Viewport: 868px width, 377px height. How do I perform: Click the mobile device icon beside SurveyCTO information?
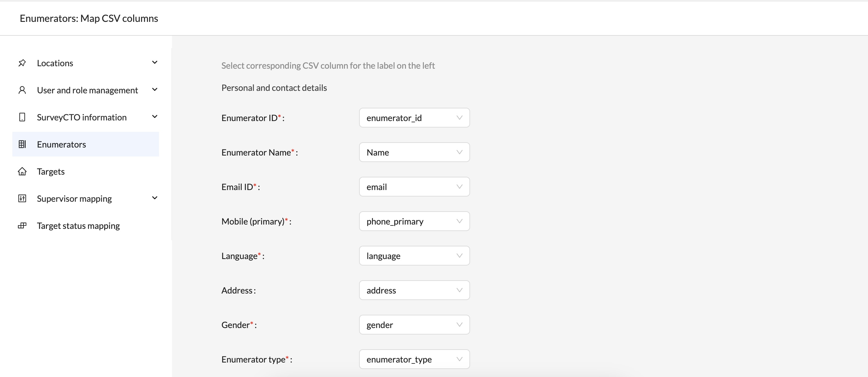coord(22,117)
